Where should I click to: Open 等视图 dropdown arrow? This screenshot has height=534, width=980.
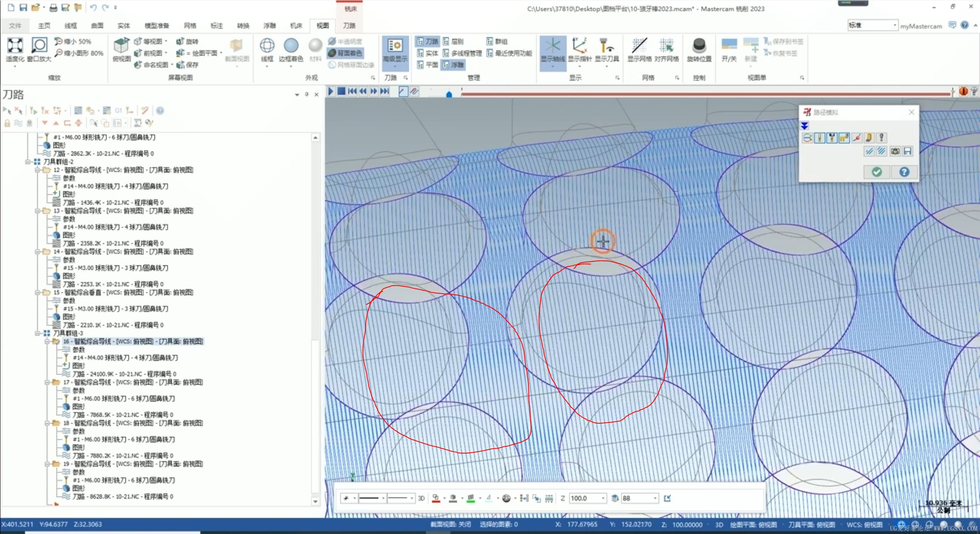166,41
